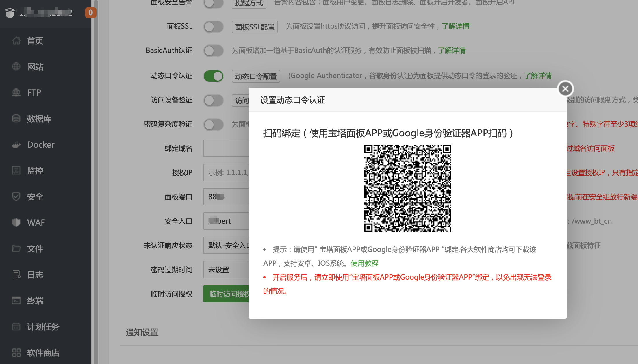Click the sidebar vertical scrollbar
This screenshot has height=364, width=638.
point(96,182)
